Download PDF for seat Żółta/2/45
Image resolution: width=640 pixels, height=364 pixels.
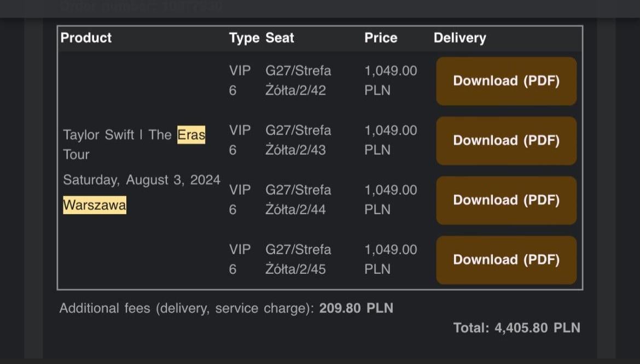point(506,260)
